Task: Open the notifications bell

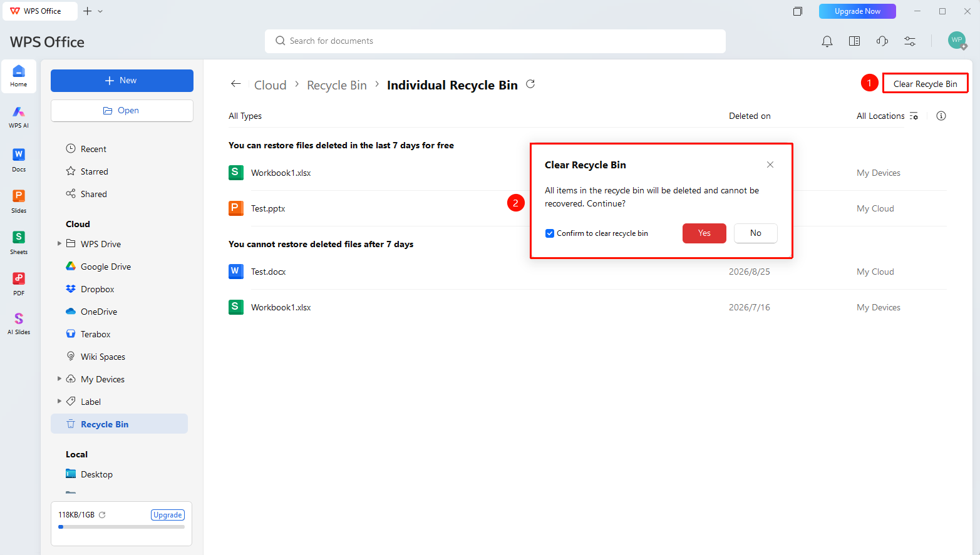Action: pyautogui.click(x=827, y=41)
